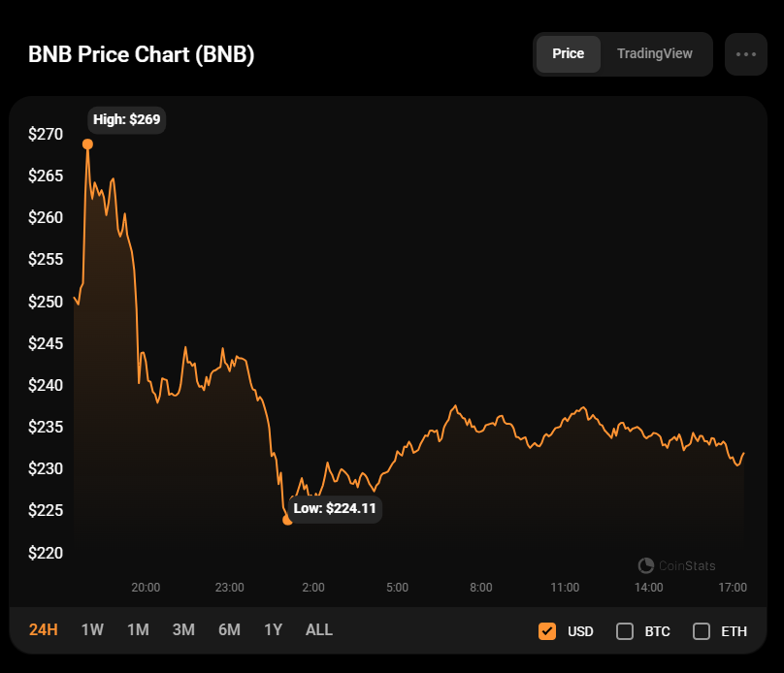Click the High: $269 tooltip label
Viewport: 784px width, 673px height.
127,120
